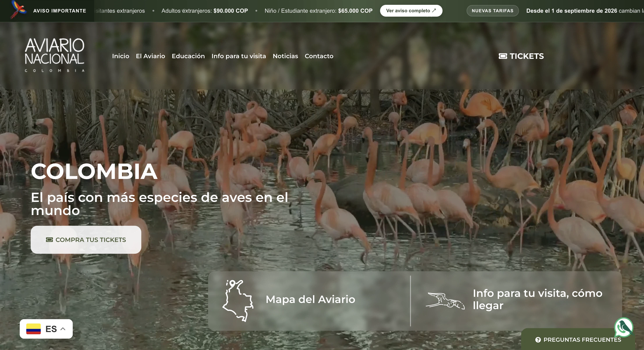The image size is (644, 350).
Task: Click the COLOMBIA hero heading
Action: (x=94, y=171)
